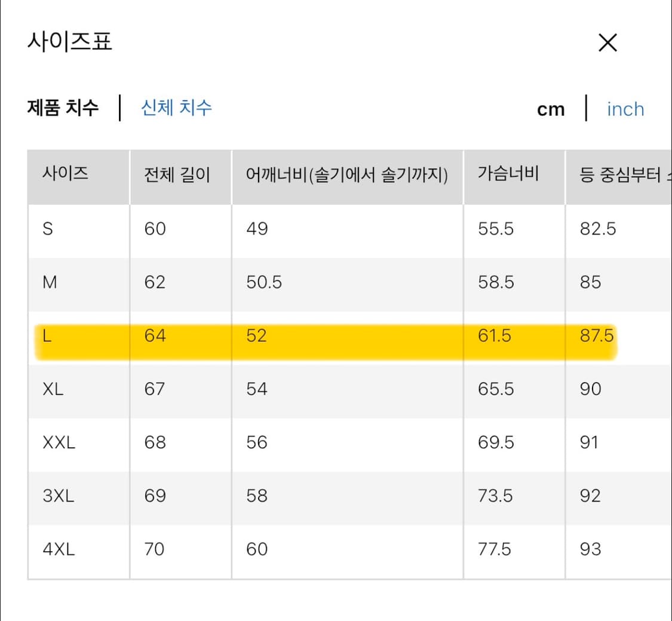Click the 전체 길이 column header

pyautogui.click(x=173, y=176)
